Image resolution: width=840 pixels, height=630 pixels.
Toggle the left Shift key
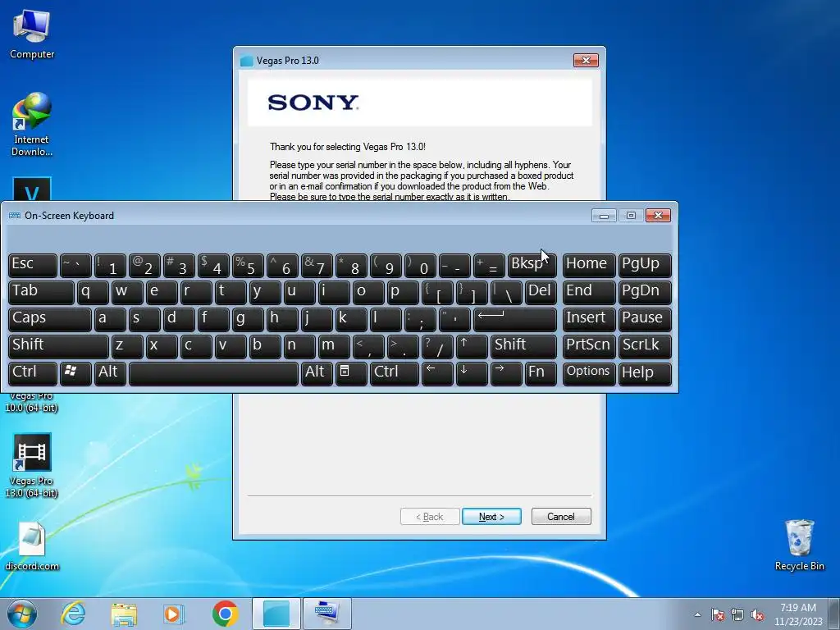pyautogui.click(x=58, y=346)
